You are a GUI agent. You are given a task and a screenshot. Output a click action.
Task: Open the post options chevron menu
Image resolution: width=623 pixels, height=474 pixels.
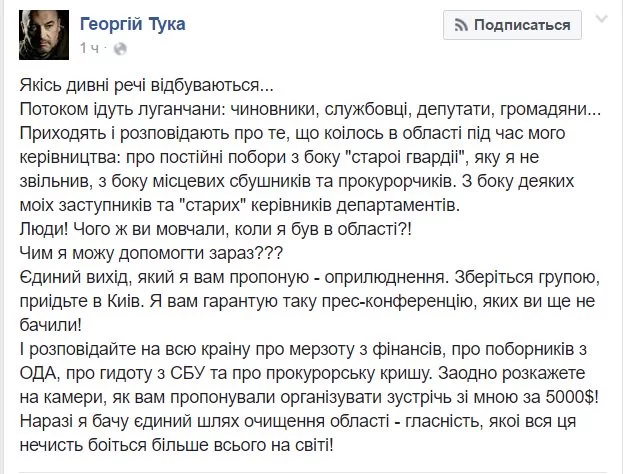click(600, 19)
